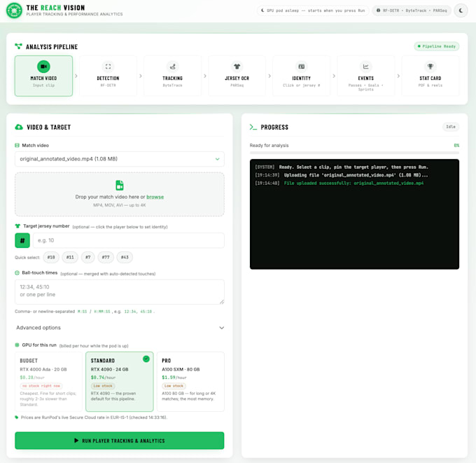Click the green hash jersey number button

click(22, 241)
